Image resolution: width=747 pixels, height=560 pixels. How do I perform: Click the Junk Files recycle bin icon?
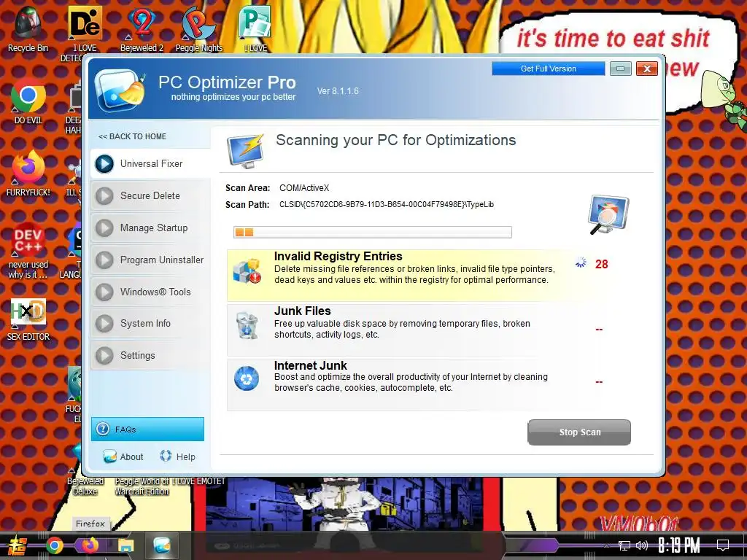pos(247,325)
